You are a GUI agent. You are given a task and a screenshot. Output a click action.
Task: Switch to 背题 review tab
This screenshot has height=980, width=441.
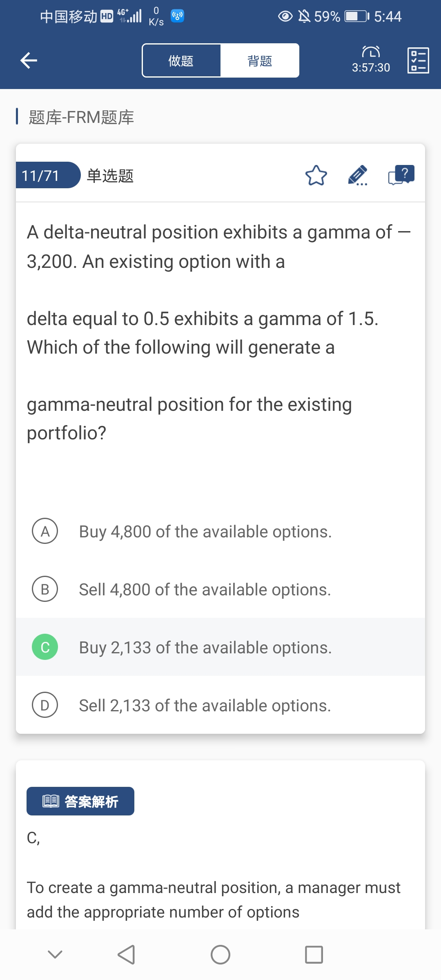point(260,61)
